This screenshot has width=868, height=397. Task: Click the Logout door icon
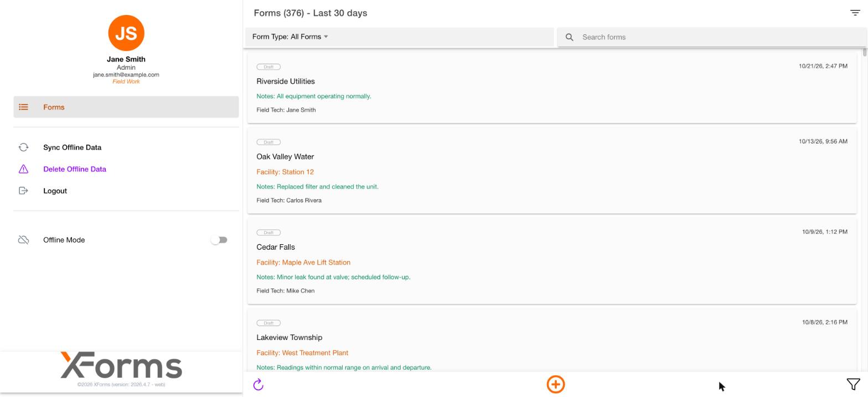[x=23, y=190]
